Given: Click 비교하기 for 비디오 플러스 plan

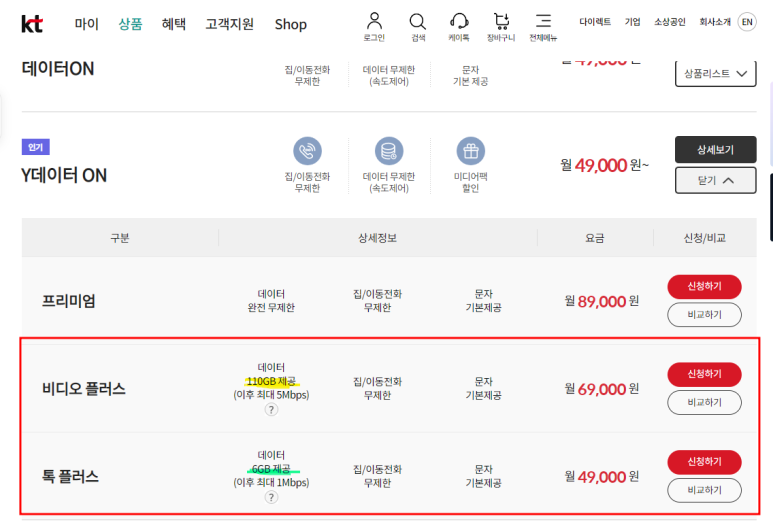Looking at the screenshot, I should coord(704,402).
